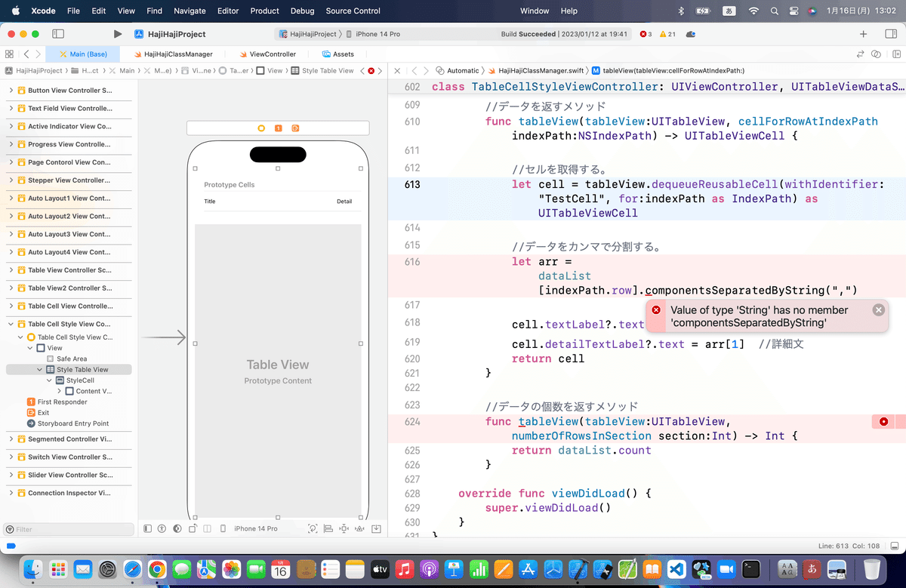Open the Automatic assistant mode menu
The width and height of the screenshot is (906, 588).
point(458,70)
